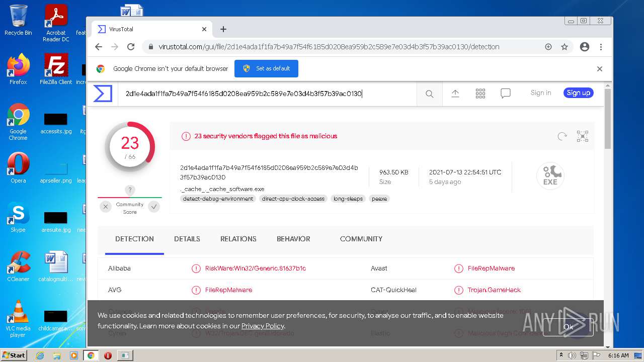Open Recycle Bin on the desktop
Image resolution: width=644 pixels, height=362 pixels.
[18, 20]
